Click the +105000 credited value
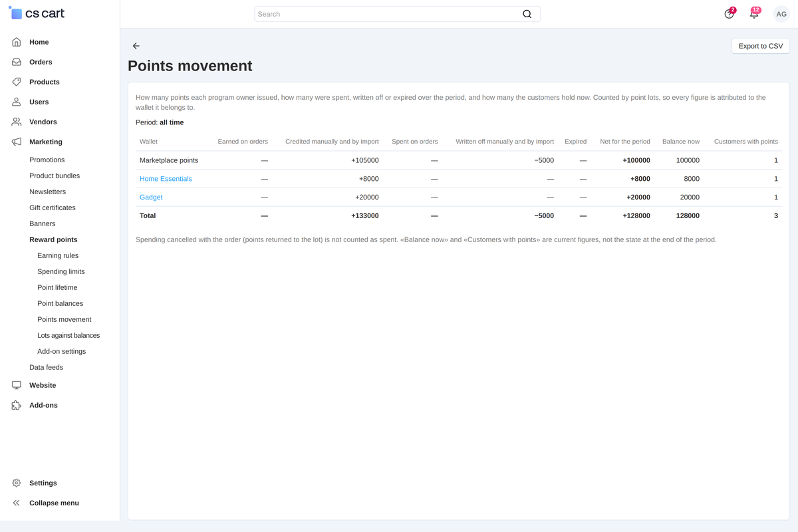Viewport: 798px width, 532px height. 365,160
